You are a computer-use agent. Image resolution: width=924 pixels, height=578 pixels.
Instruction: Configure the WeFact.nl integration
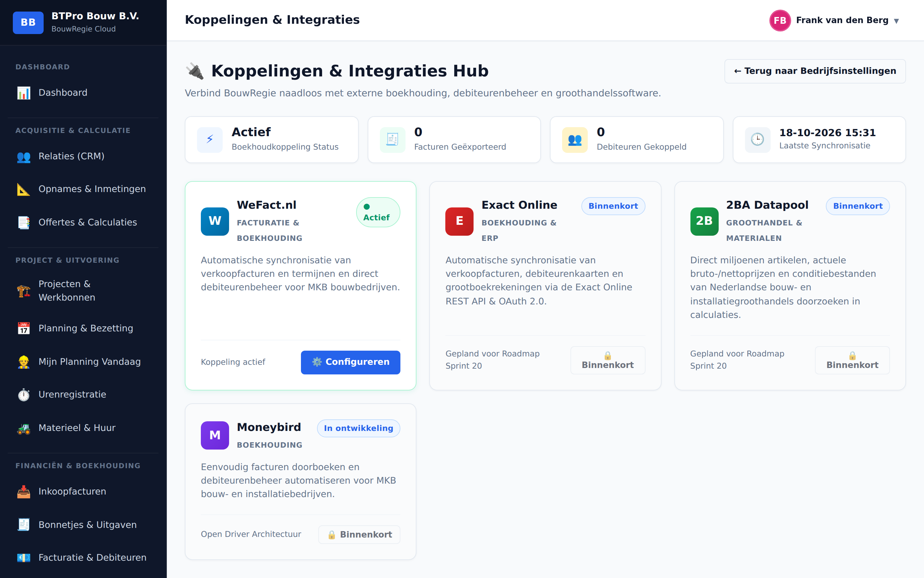click(x=350, y=362)
